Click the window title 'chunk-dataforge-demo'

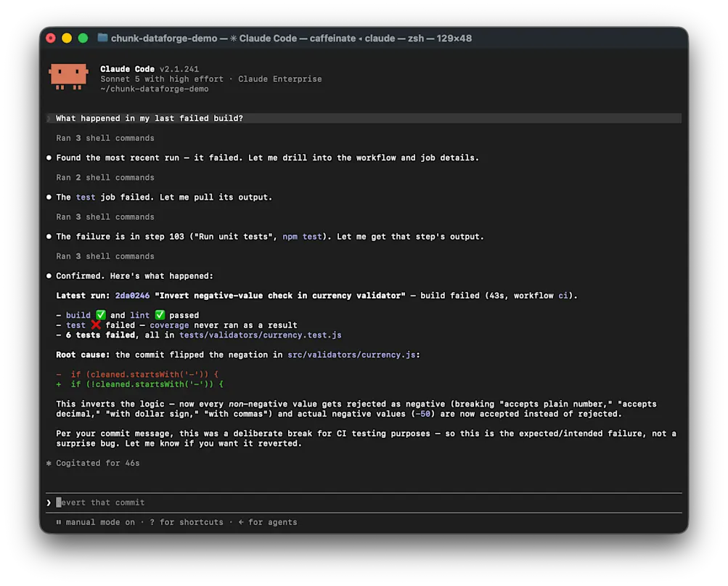point(164,38)
